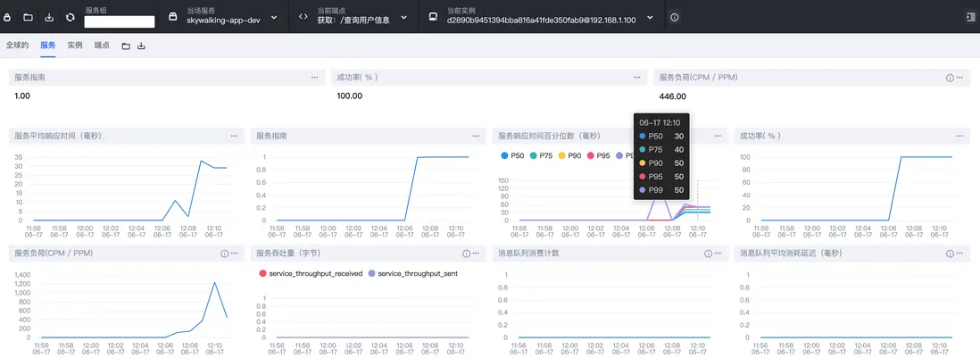The image size is (980, 358).
Task: Open ellipsis menu of 服务负荷 line chart panel
Action: point(234,254)
